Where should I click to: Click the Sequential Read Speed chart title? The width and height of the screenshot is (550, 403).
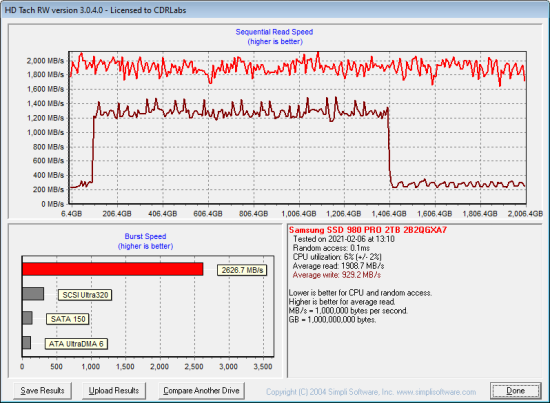[x=274, y=32]
